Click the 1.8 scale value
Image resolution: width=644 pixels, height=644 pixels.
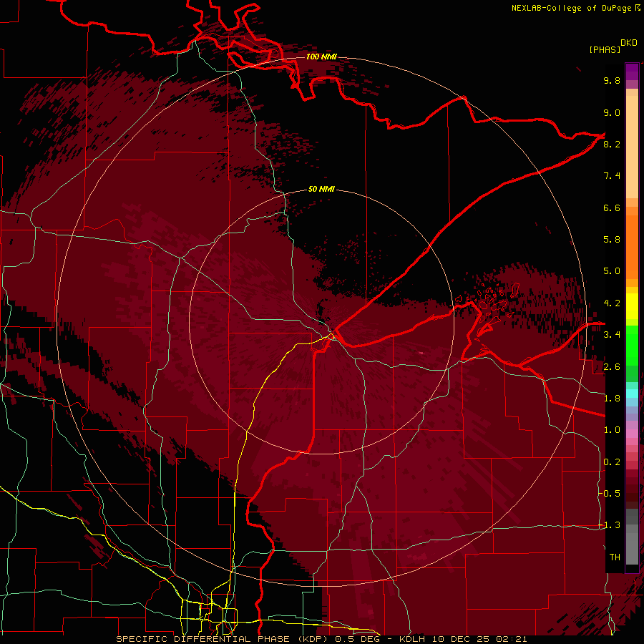pyautogui.click(x=612, y=399)
